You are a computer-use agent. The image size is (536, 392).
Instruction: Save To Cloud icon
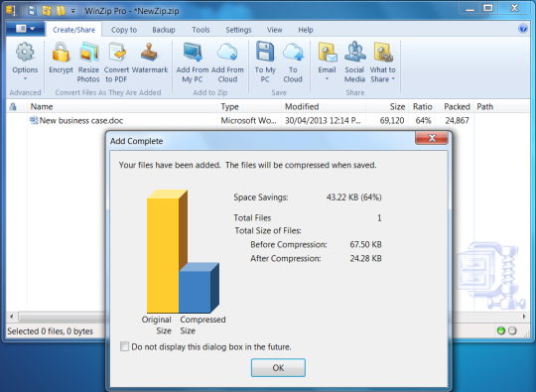tap(293, 53)
